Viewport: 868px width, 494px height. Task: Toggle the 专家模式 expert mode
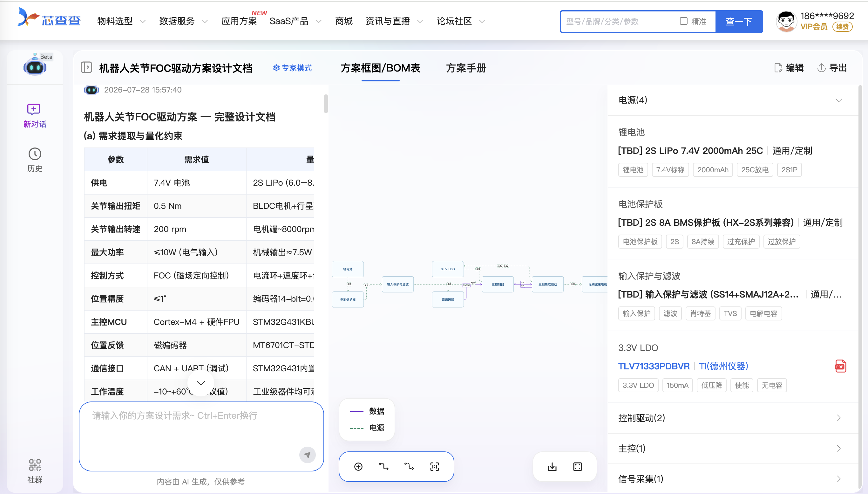(292, 68)
